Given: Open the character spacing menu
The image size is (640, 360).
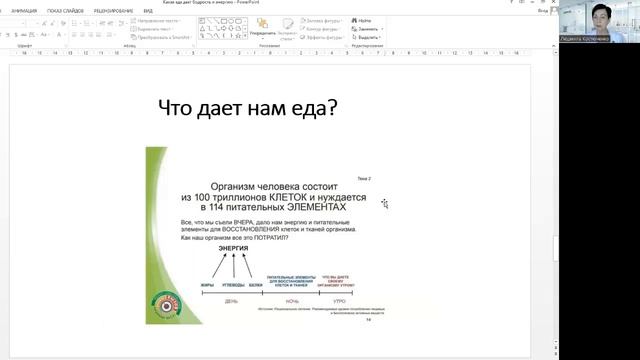Looking at the screenshot, I should (x=33, y=35).
